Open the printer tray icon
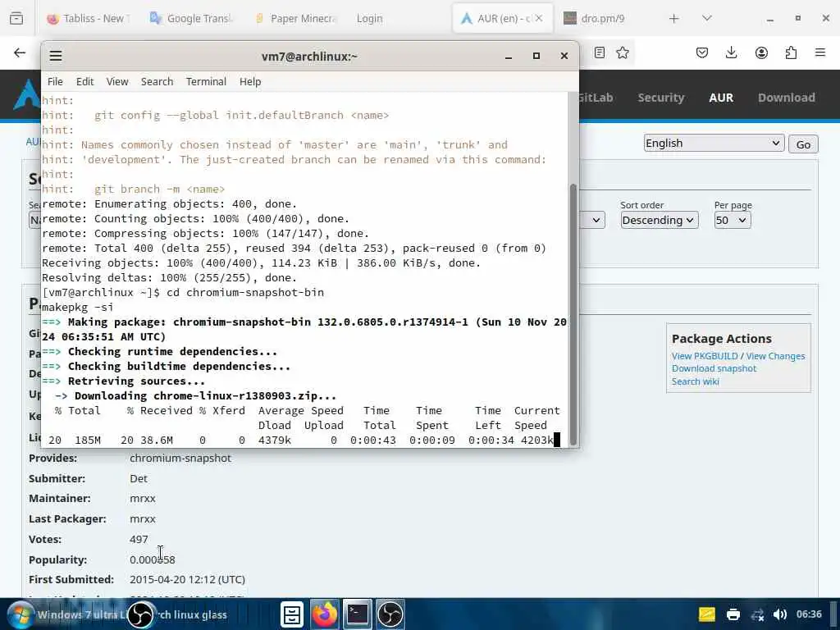The width and height of the screenshot is (840, 630). tap(733, 614)
